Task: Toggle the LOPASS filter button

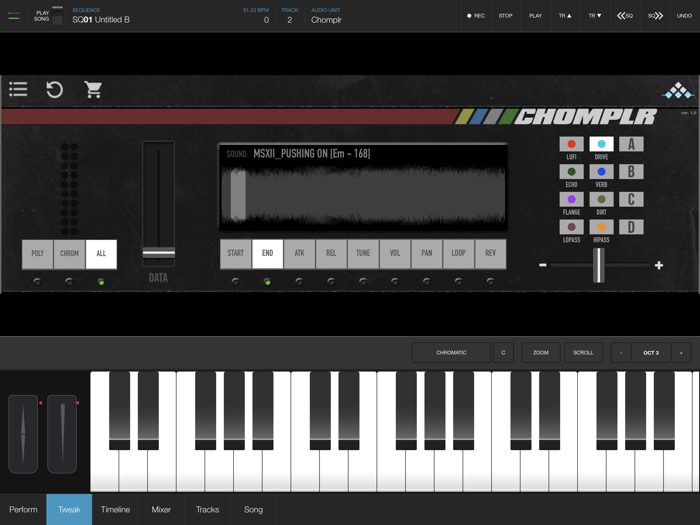Action: 571,227
